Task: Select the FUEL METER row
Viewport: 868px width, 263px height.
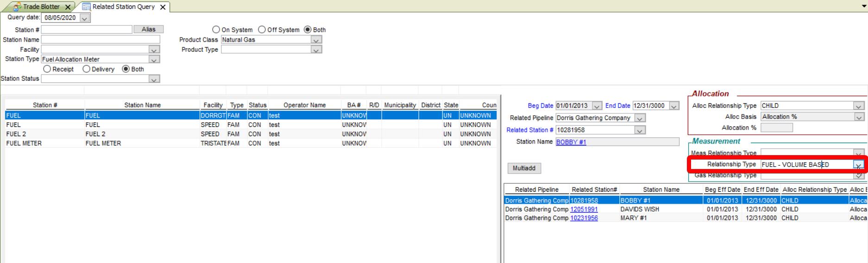Action: 139,144
